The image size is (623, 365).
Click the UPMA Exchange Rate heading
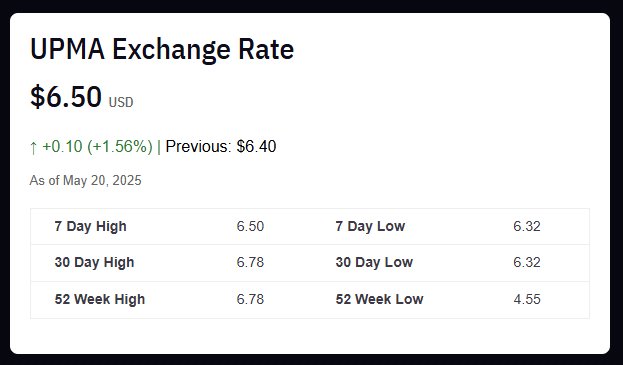pos(162,49)
